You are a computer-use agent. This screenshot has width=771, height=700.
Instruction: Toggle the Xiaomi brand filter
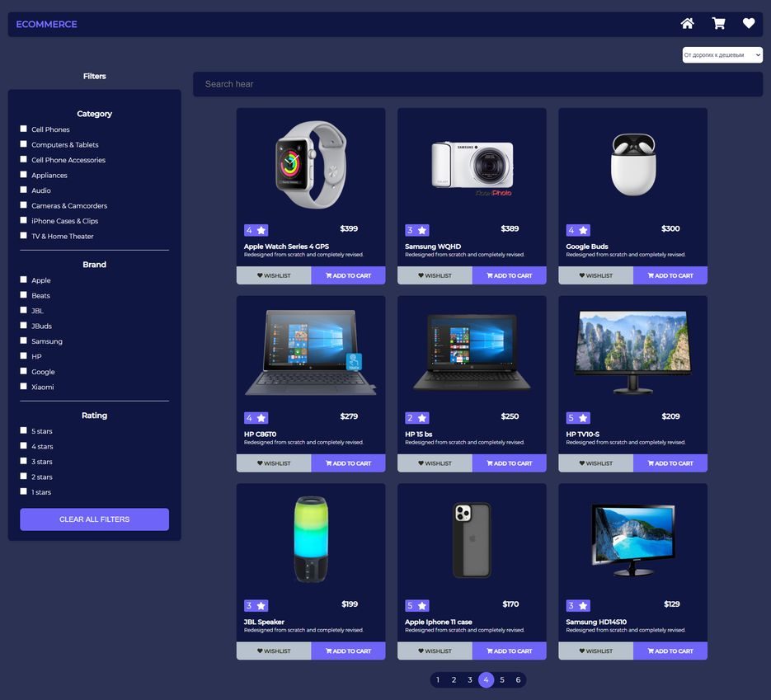[x=23, y=387]
